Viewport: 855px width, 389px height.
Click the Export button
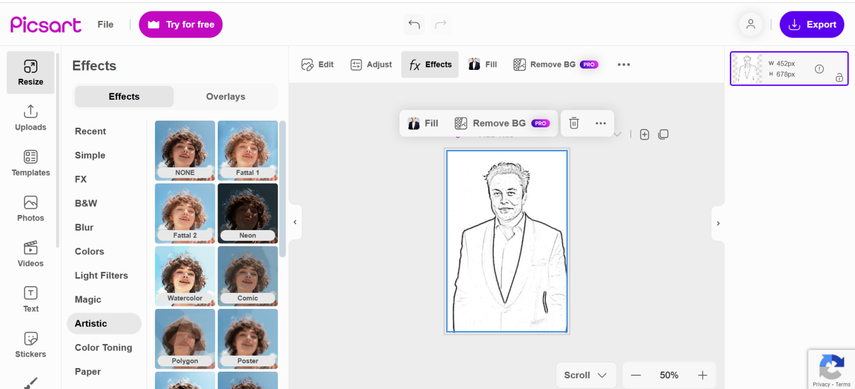tap(812, 25)
